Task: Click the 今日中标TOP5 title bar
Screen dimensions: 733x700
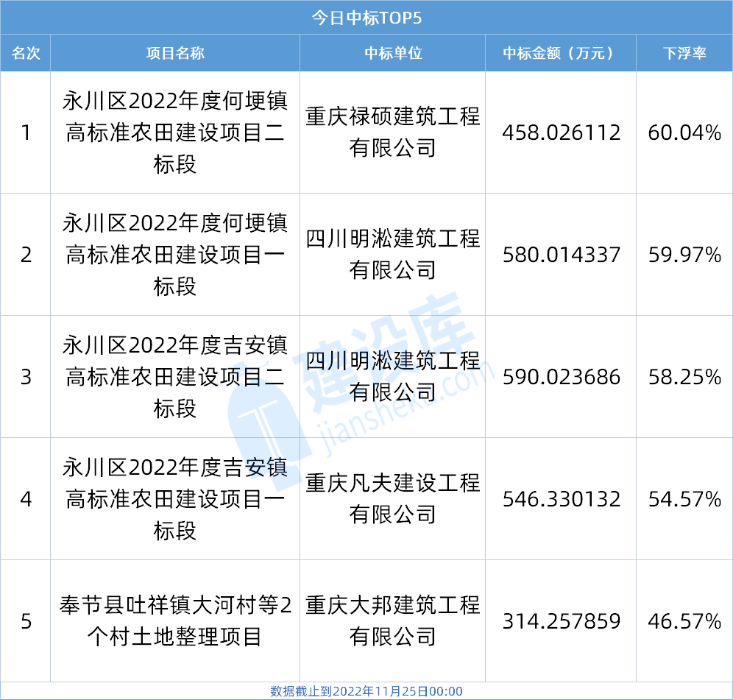Action: point(366,17)
